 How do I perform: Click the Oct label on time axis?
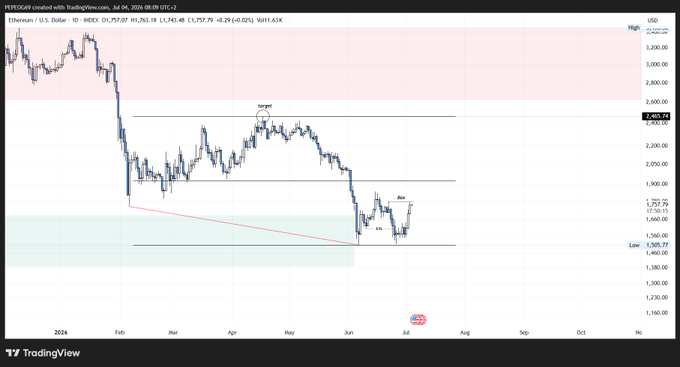tap(581, 332)
